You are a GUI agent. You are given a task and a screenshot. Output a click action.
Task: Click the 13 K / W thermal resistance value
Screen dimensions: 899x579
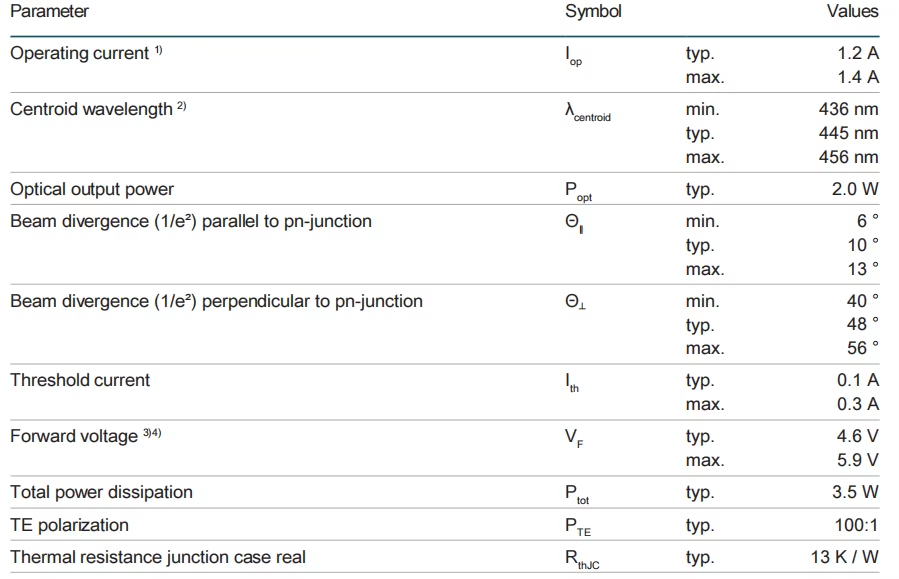845,557
